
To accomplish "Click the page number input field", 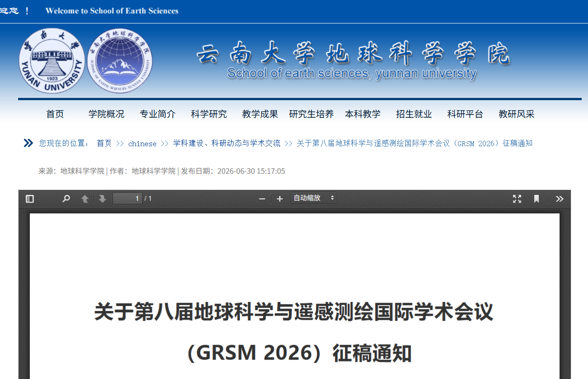I will coord(127,199).
